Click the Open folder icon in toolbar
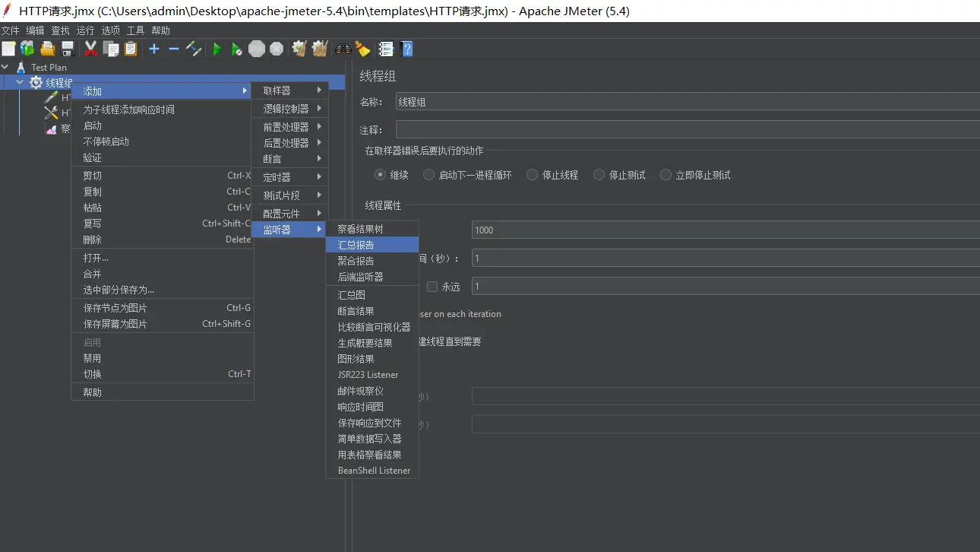The width and height of the screenshot is (980, 552). [x=48, y=49]
